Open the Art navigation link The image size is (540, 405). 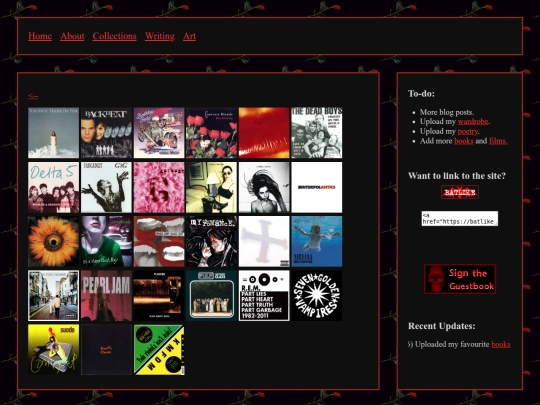[189, 36]
